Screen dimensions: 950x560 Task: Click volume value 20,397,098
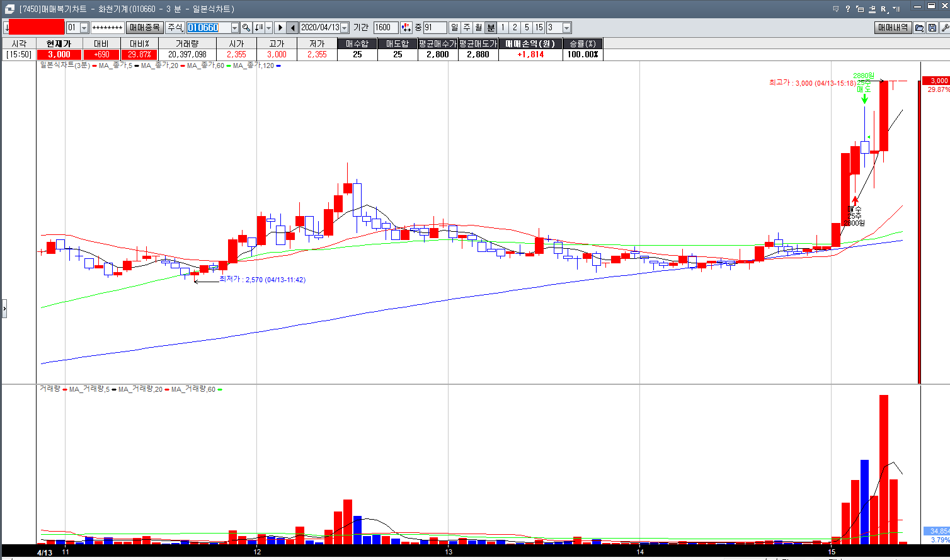click(187, 55)
